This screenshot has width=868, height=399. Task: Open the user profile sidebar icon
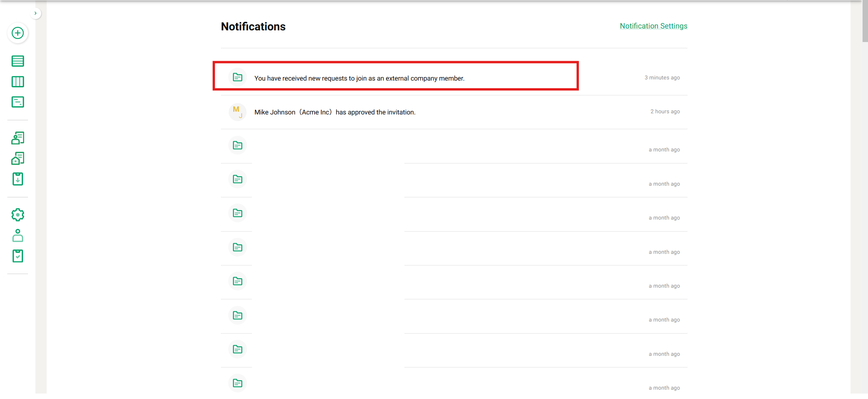(x=17, y=236)
